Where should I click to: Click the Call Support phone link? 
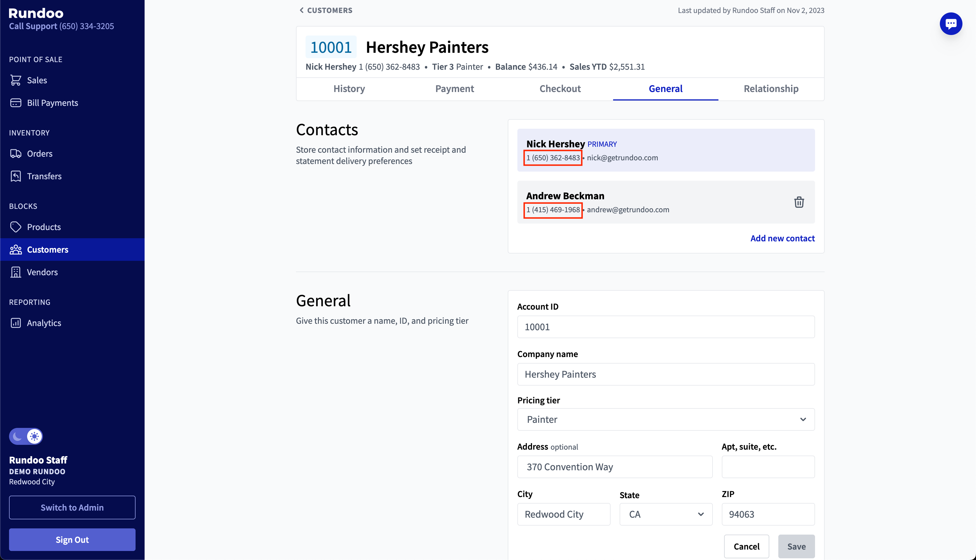click(62, 26)
